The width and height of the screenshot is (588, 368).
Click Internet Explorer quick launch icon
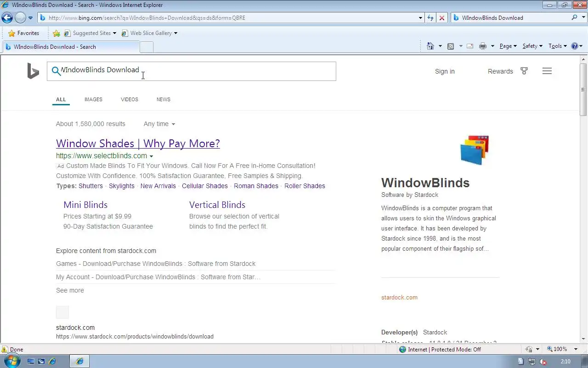coord(52,362)
